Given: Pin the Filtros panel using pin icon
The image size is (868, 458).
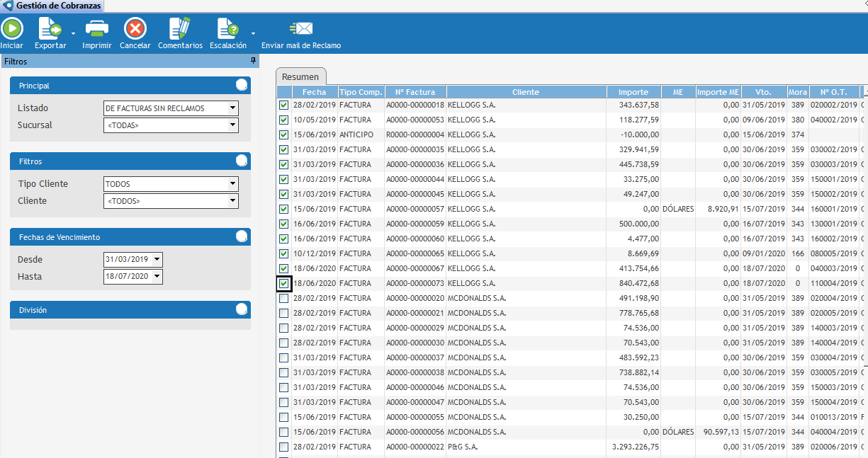Looking at the screenshot, I should pos(253,62).
